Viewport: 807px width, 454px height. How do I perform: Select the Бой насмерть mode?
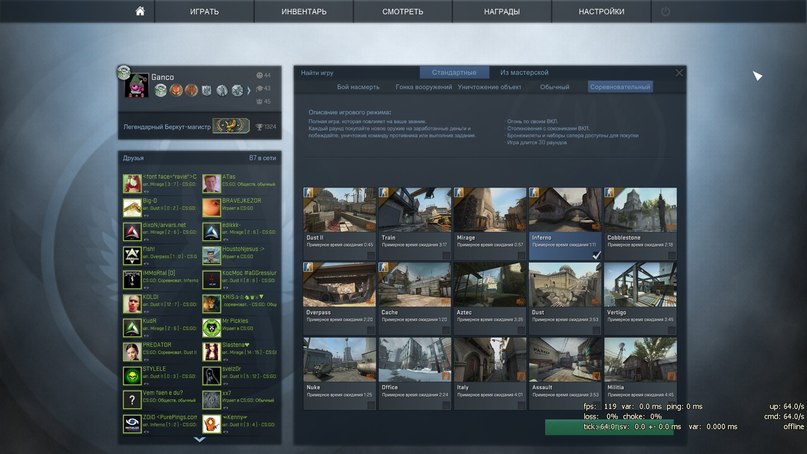click(x=358, y=87)
